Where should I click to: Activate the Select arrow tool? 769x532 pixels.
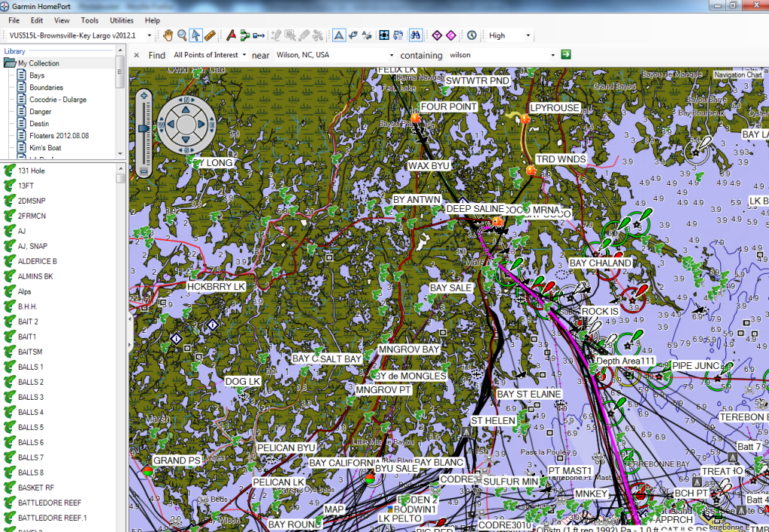195,35
